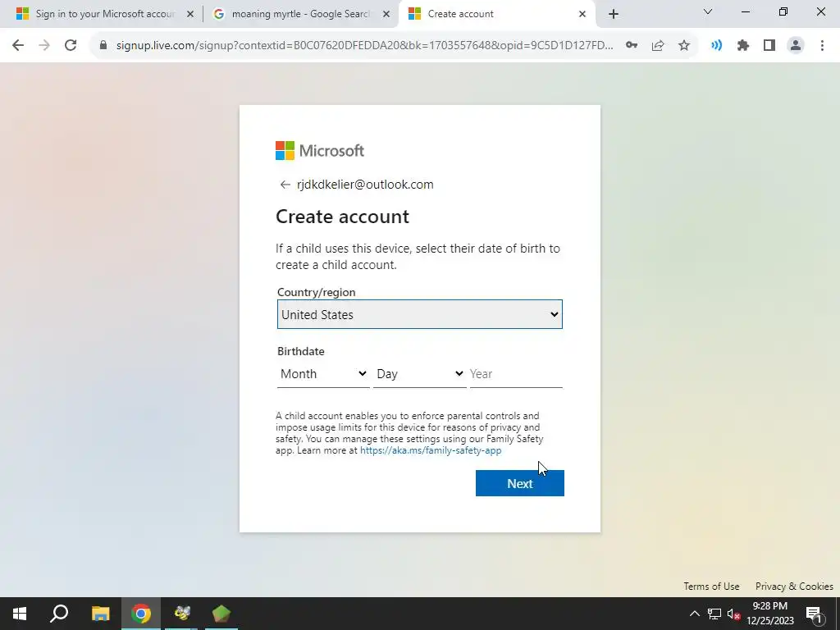This screenshot has height=630, width=840.
Task: Open taskbar search magnifier
Action: click(x=59, y=614)
